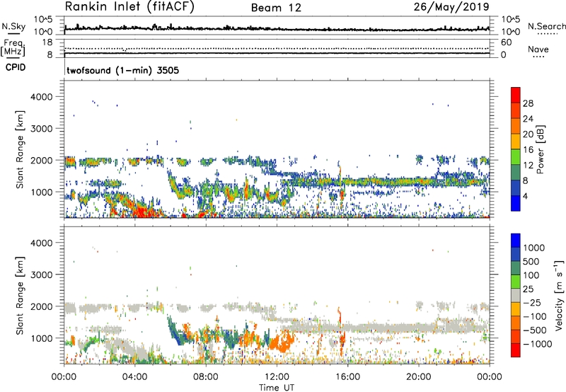This screenshot has height=392, width=566.
Task: Click the blue swatch at the bottom of the Power colorbar
Action: 516,203
